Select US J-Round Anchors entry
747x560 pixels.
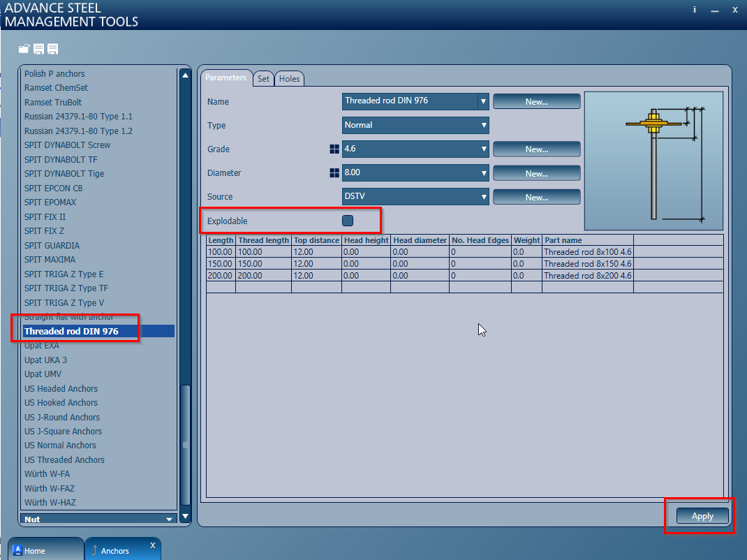(62, 417)
